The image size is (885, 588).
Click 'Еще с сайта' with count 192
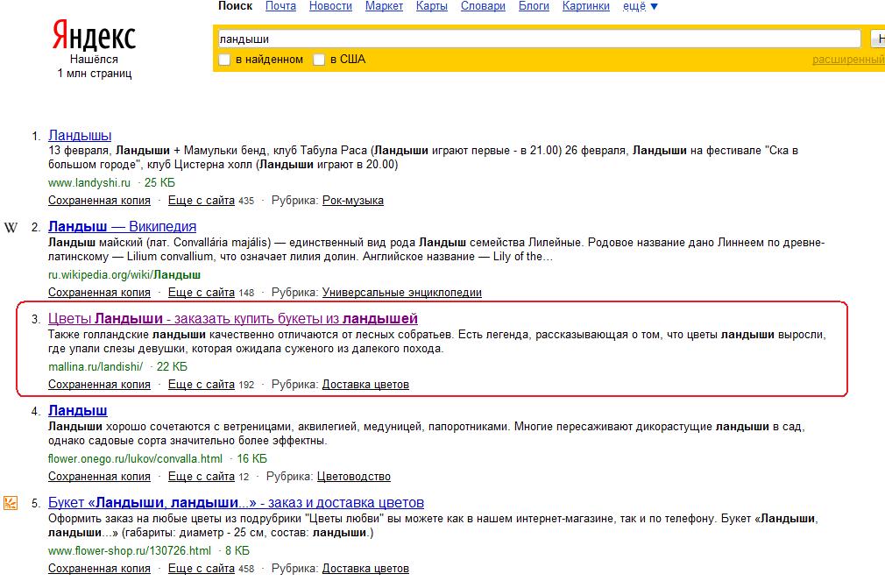click(202, 385)
